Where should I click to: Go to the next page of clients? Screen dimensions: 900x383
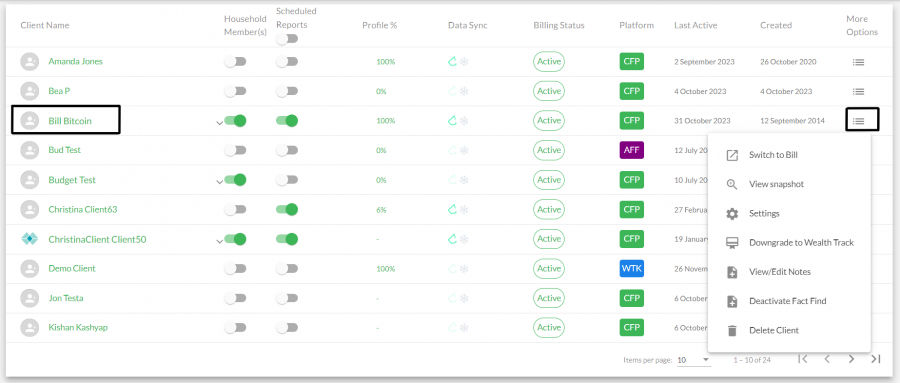[851, 359]
